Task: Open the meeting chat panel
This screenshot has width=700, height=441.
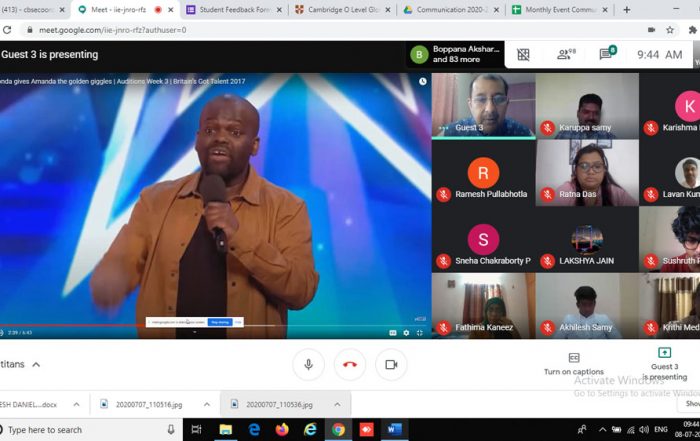Action: point(607,54)
